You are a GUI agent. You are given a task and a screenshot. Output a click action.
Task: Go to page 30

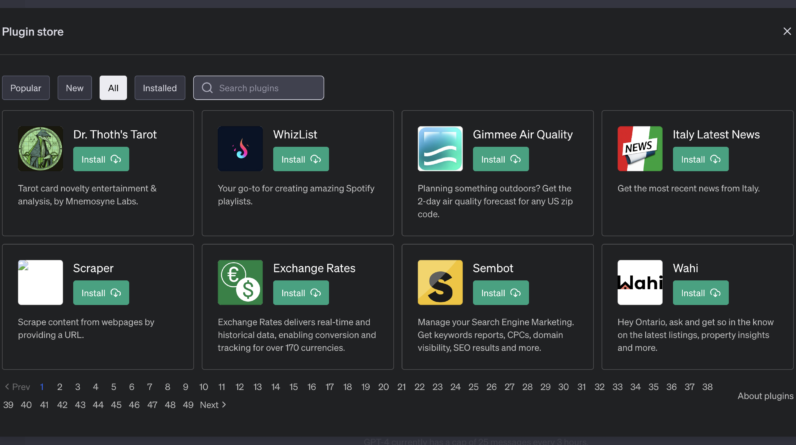tap(563, 387)
